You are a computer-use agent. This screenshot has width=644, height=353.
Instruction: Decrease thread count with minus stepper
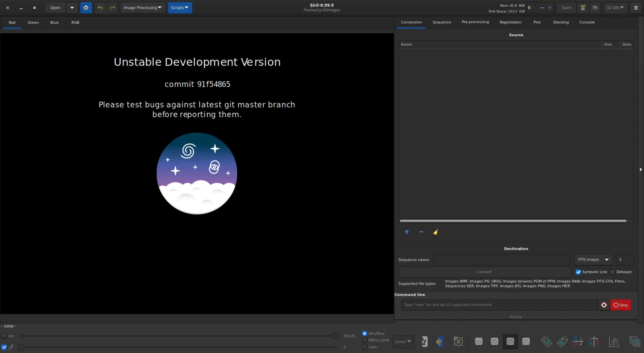tap(542, 8)
